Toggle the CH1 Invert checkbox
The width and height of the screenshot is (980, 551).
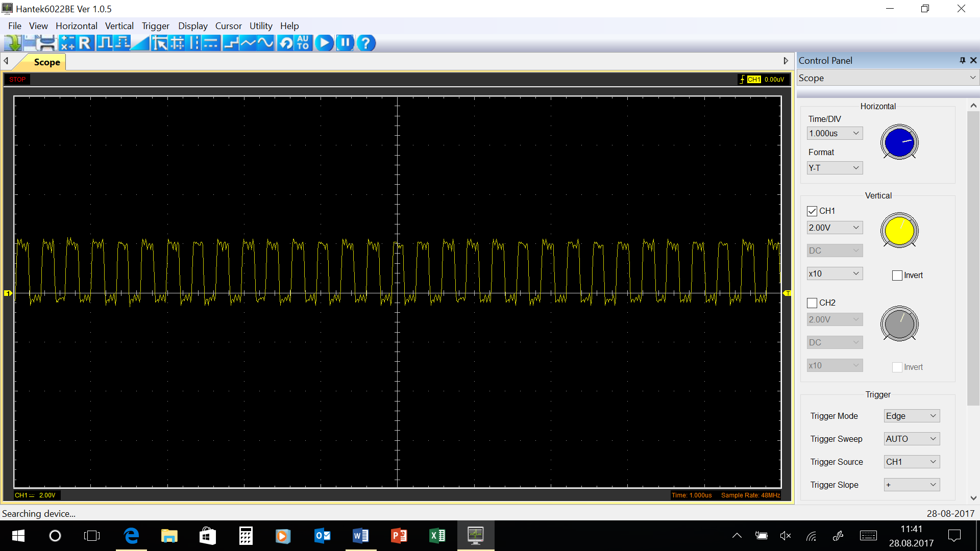coord(897,275)
